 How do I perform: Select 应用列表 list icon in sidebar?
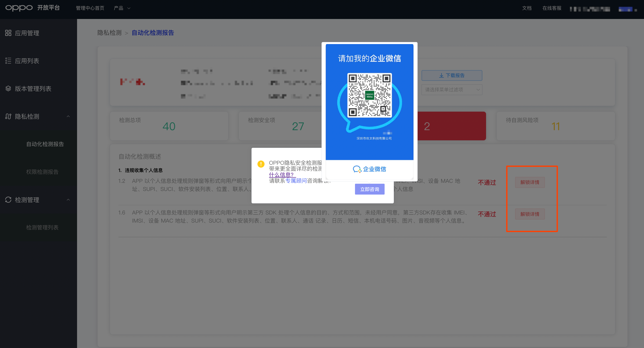[x=8, y=61]
